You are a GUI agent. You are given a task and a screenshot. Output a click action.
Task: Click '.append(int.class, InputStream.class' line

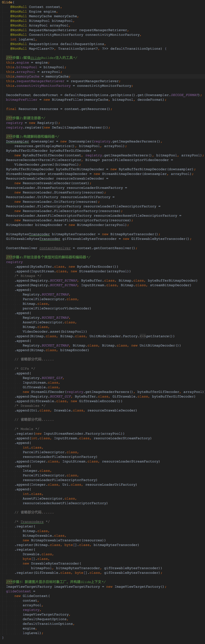83,438
